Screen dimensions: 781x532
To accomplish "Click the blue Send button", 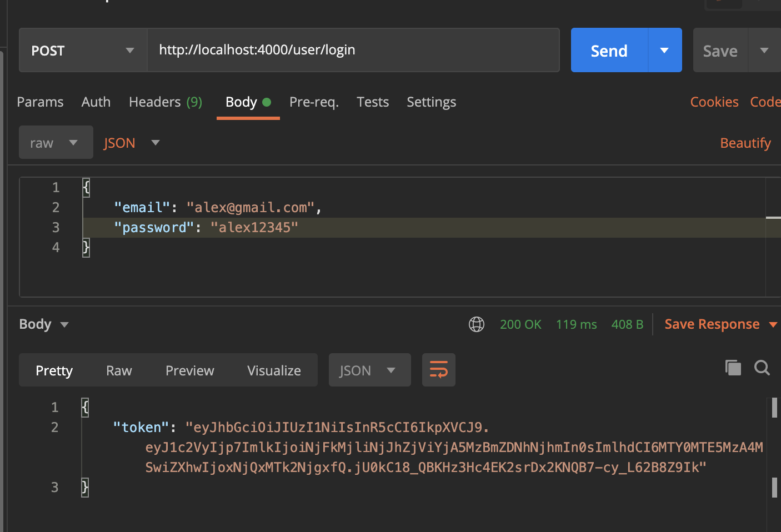I will click(x=609, y=50).
